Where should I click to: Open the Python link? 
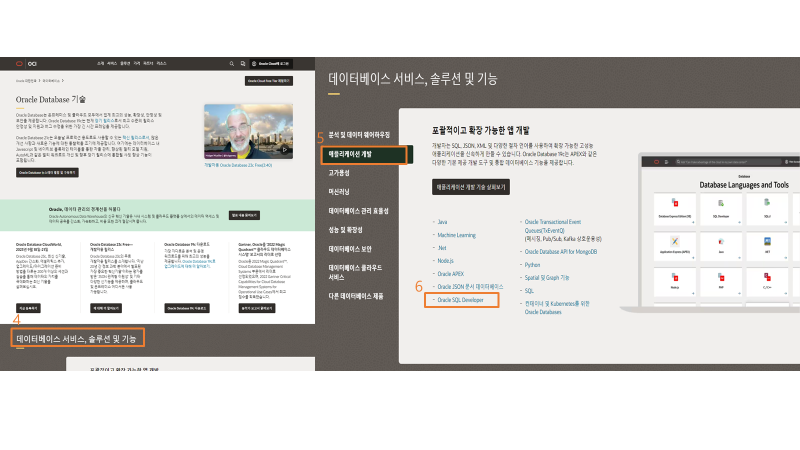point(532,265)
